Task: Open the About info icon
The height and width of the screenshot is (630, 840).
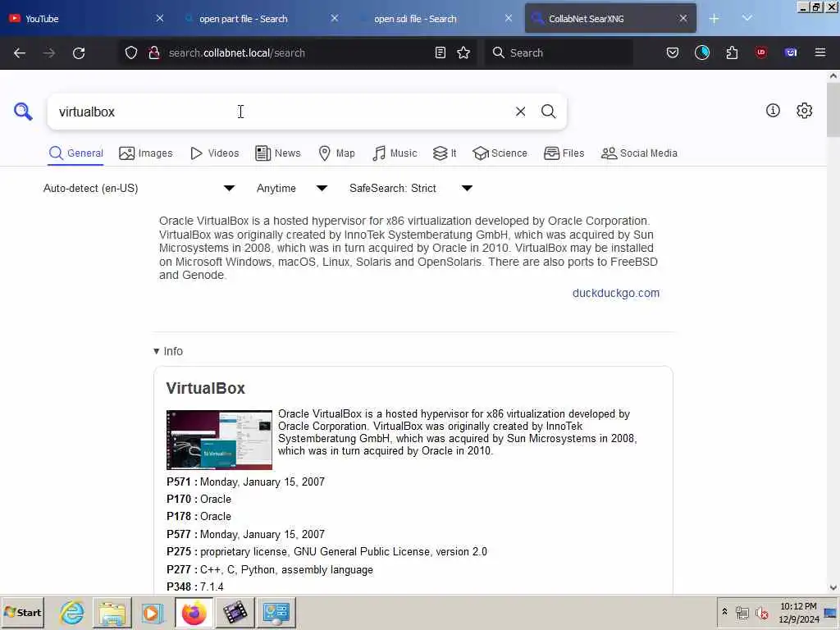Action: pyautogui.click(x=773, y=111)
